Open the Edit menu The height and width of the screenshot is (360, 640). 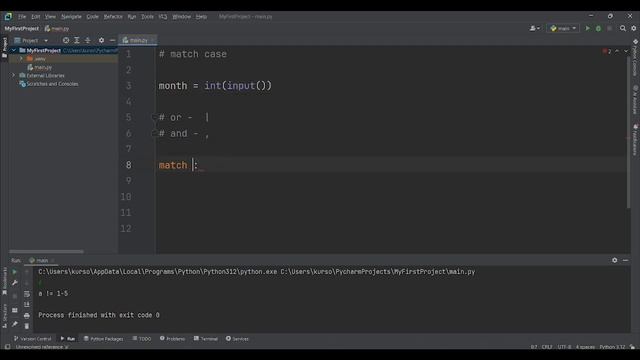(36, 17)
